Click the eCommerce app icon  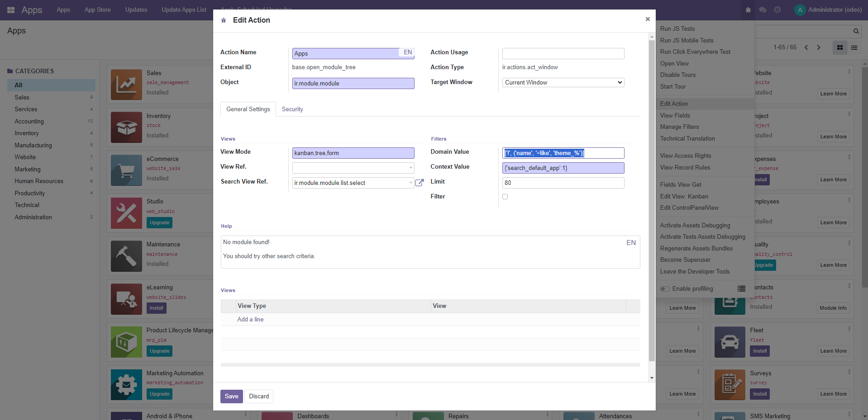pos(126,170)
